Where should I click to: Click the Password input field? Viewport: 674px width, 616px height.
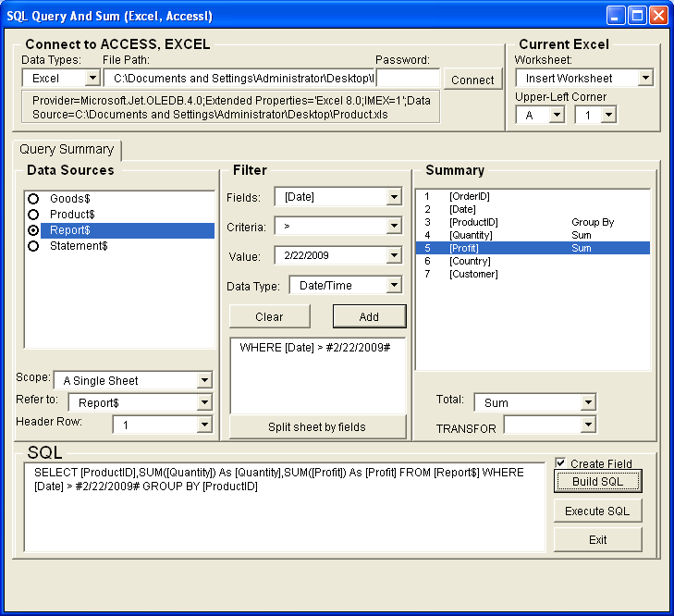[408, 79]
